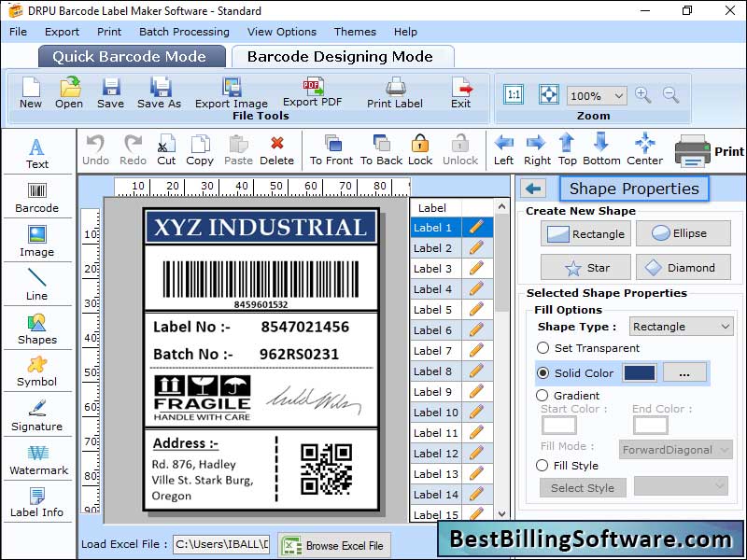Image resolution: width=747 pixels, height=560 pixels.
Task: Select the Signature tool in sidebar
Action: pyautogui.click(x=37, y=415)
